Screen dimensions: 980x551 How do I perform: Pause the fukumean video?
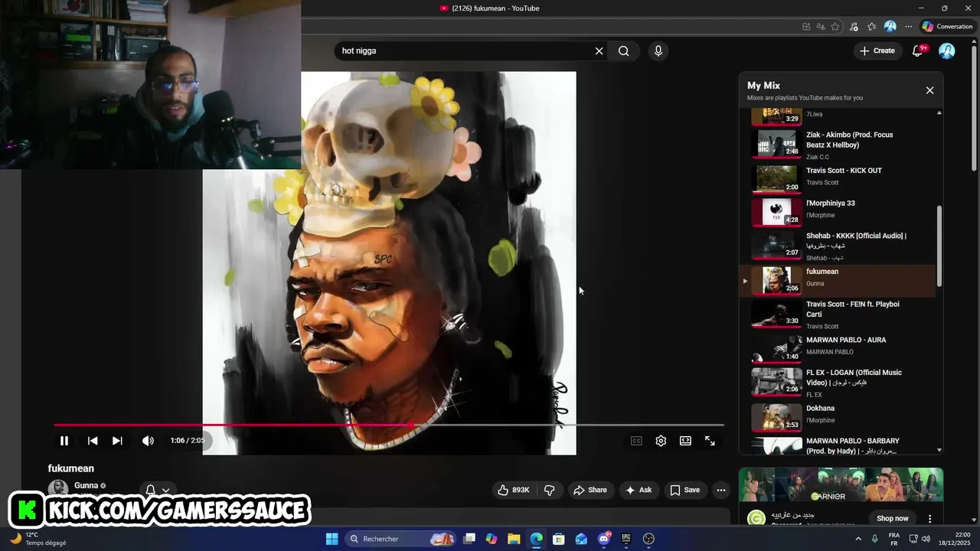(64, 441)
